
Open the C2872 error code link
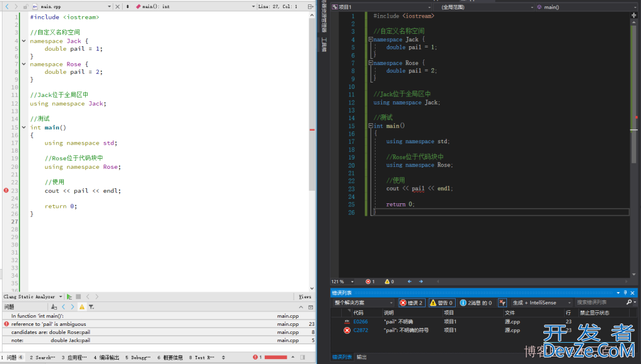[361, 330]
